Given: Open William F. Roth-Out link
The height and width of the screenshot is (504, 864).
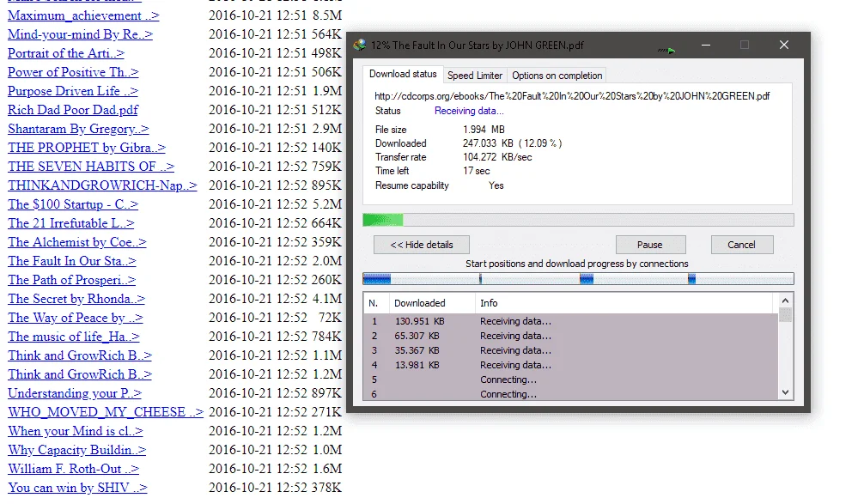Looking at the screenshot, I should click(73, 469).
